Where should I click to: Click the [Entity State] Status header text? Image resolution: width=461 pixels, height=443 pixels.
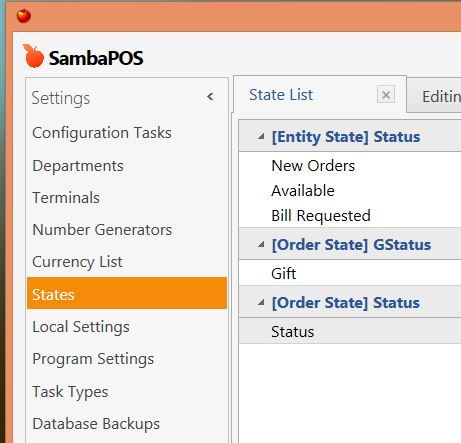click(x=346, y=137)
